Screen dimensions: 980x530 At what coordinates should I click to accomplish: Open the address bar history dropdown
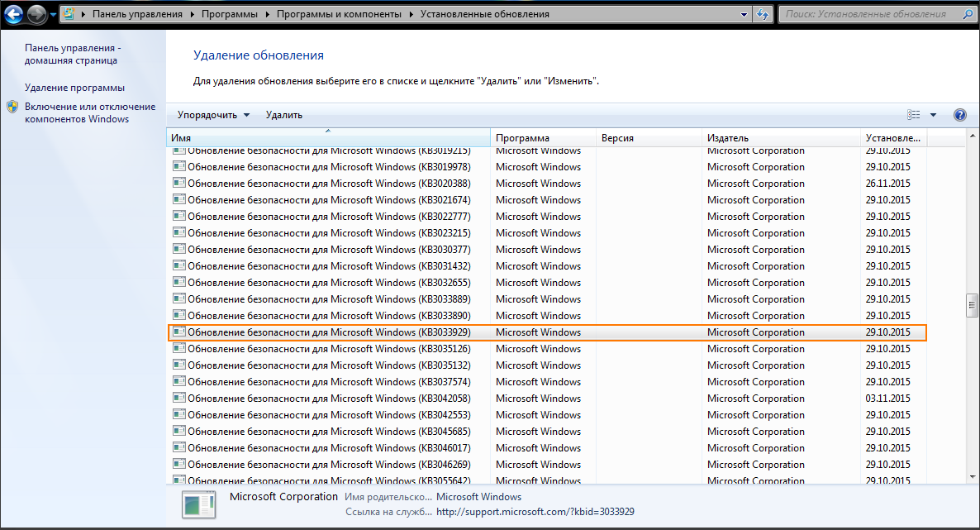744,14
